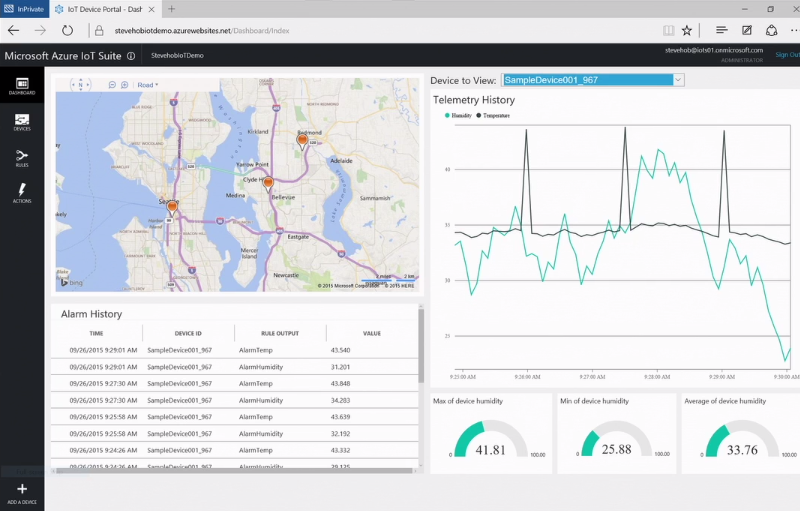Open the Actions sidebar section
Viewport: 800px width, 511px height.
pyautogui.click(x=21, y=192)
